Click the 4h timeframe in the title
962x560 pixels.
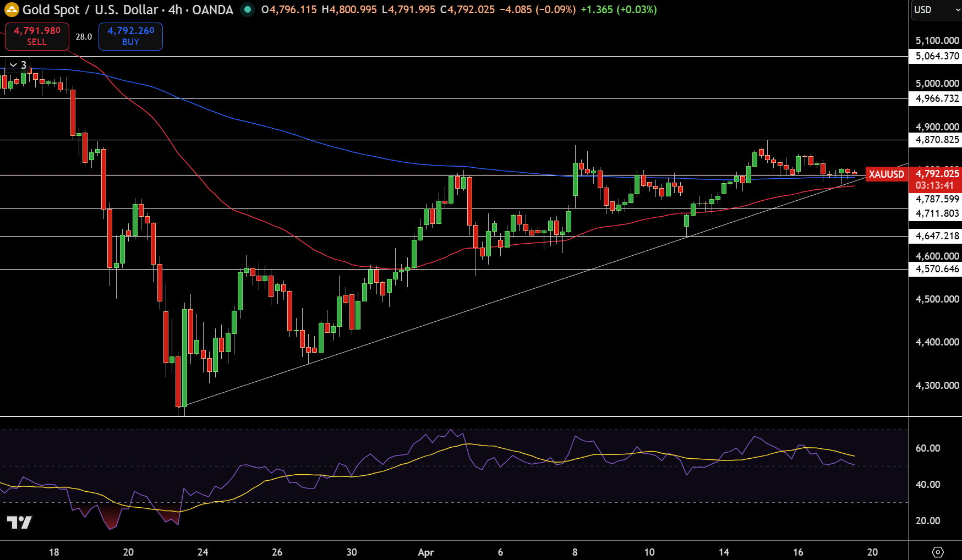174,9
